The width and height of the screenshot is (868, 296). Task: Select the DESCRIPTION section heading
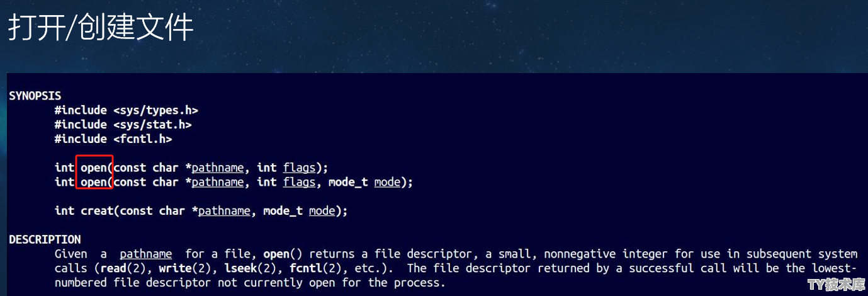point(45,239)
